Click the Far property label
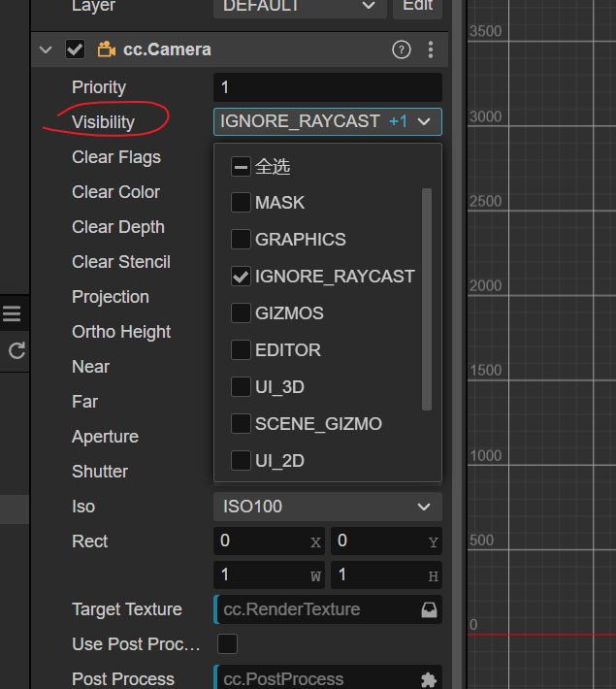Viewport: 616px width, 689px height. click(x=84, y=402)
